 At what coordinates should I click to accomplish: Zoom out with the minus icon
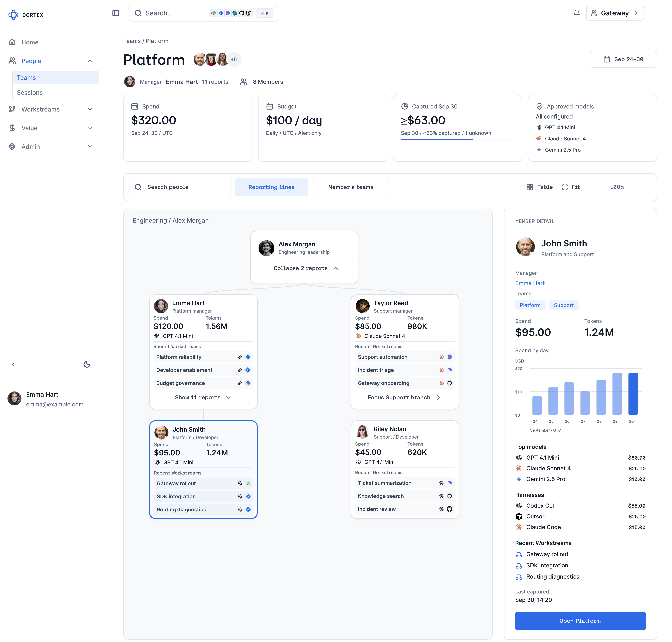tap(597, 187)
